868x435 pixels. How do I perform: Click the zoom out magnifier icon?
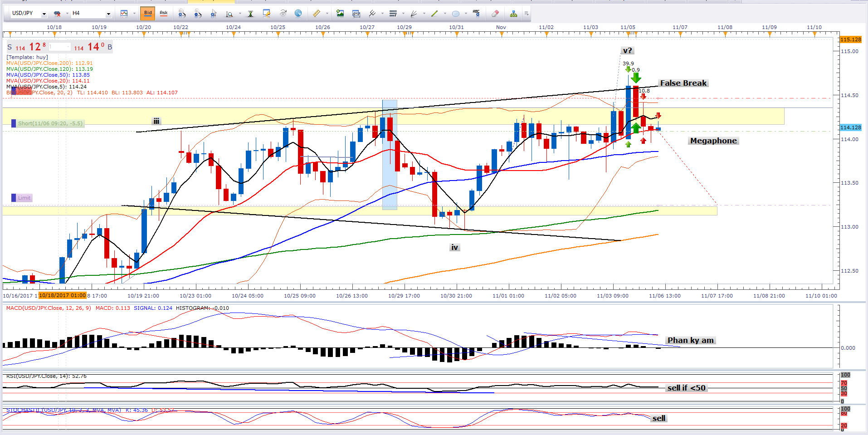(x=198, y=14)
